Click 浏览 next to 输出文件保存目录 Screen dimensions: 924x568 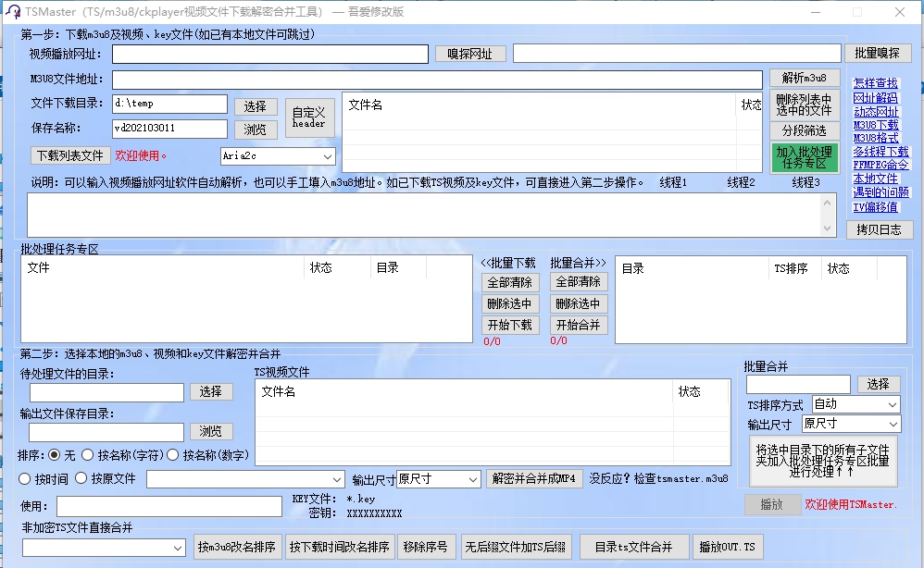tap(211, 431)
